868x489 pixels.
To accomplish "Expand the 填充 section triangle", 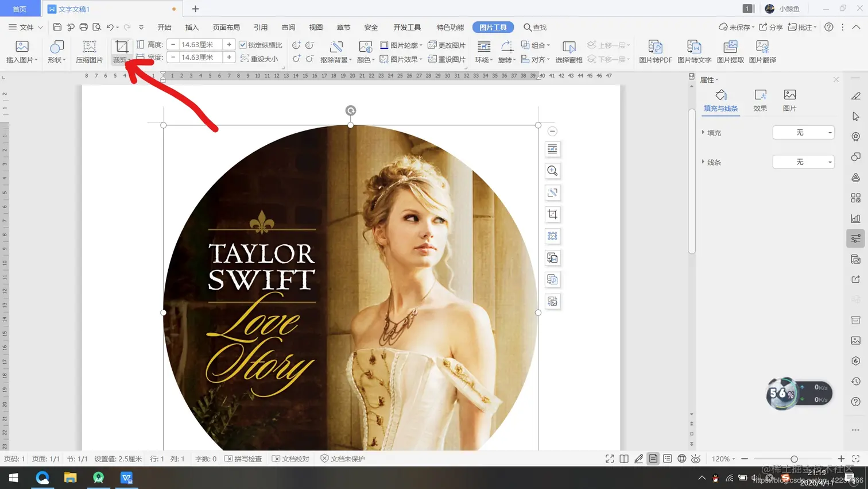I will point(703,133).
